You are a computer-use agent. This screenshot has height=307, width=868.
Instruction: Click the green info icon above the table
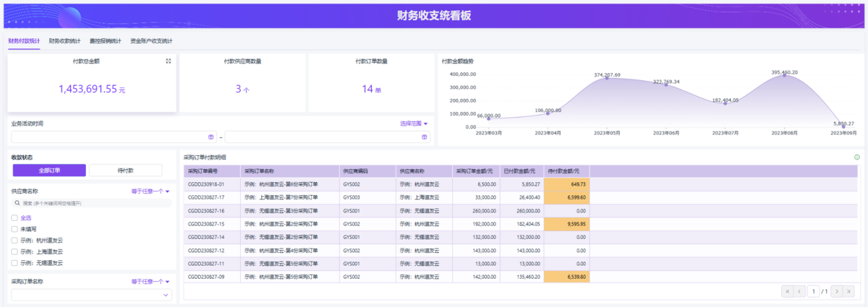(x=857, y=157)
